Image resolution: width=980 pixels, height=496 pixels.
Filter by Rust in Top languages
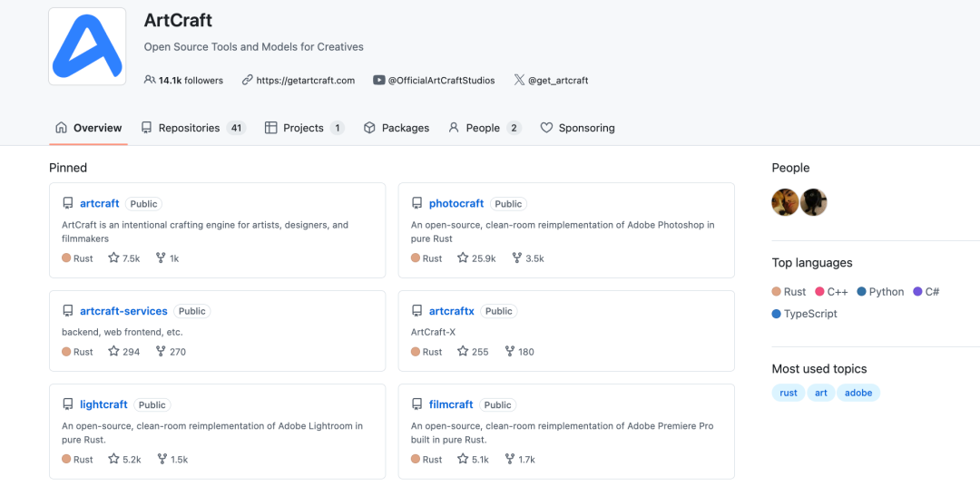coord(789,292)
